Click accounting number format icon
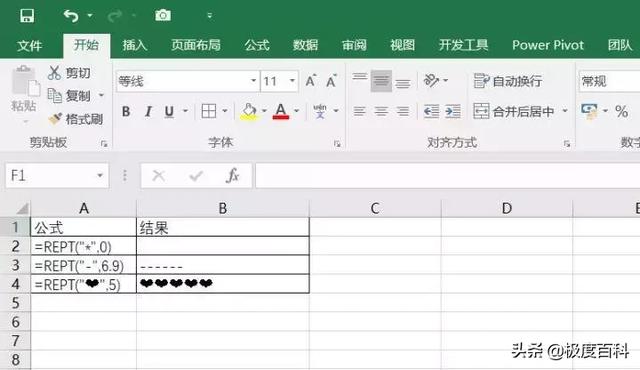640x370 pixels. (589, 111)
